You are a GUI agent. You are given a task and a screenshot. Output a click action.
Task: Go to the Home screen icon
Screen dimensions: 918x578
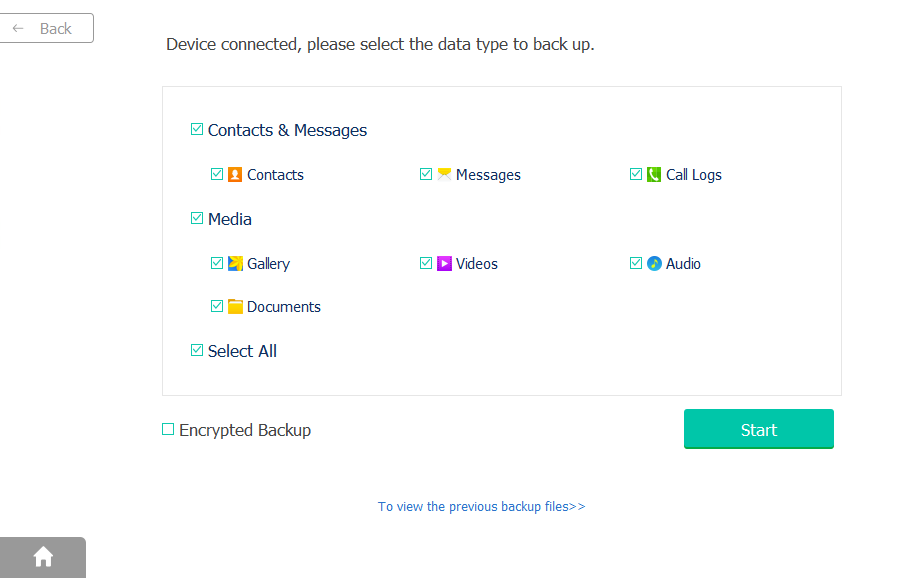click(x=43, y=557)
